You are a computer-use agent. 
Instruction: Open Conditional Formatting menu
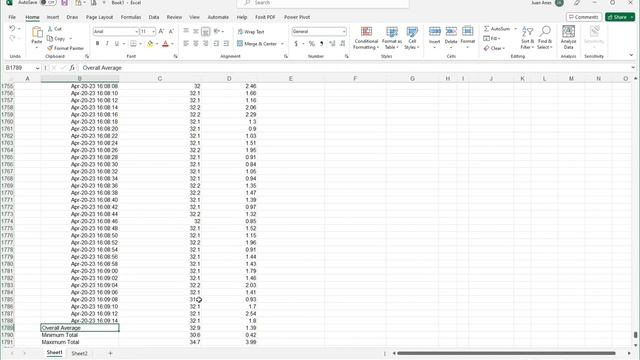pos(366,38)
